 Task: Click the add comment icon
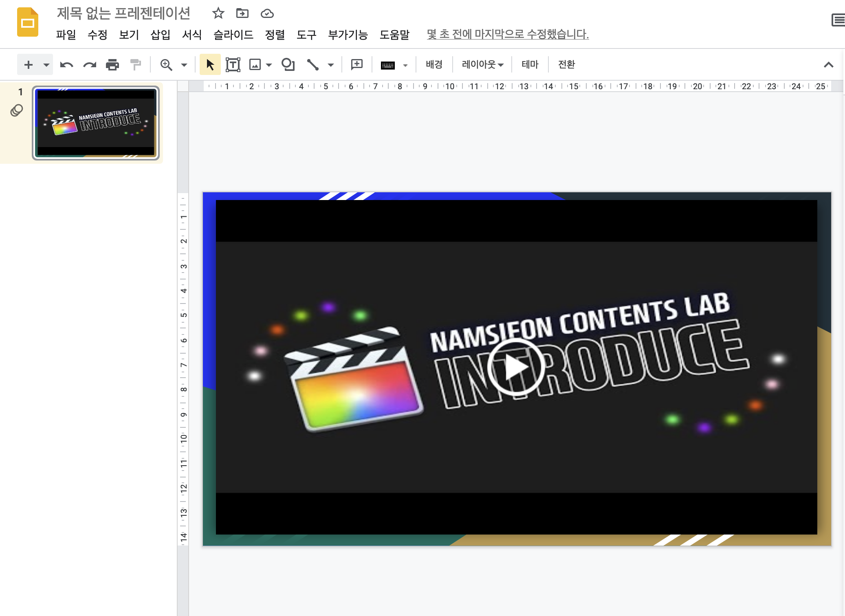[357, 64]
